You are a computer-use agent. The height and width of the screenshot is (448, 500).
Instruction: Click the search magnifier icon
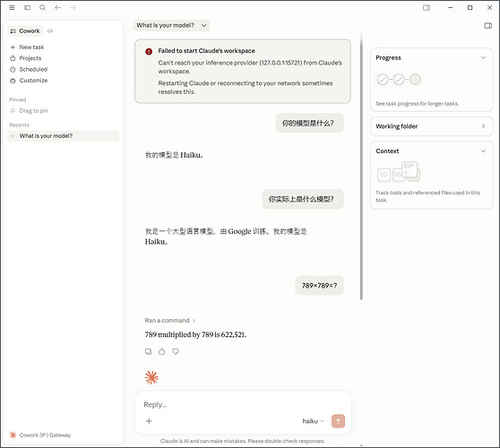(x=42, y=8)
